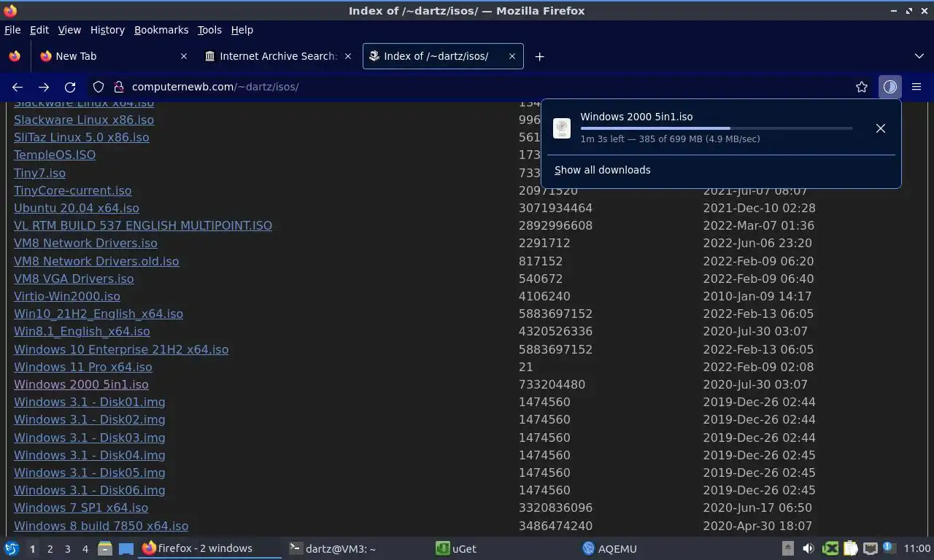This screenshot has width=934, height=560.
Task: Bookmark this page with the star icon
Action: click(862, 87)
